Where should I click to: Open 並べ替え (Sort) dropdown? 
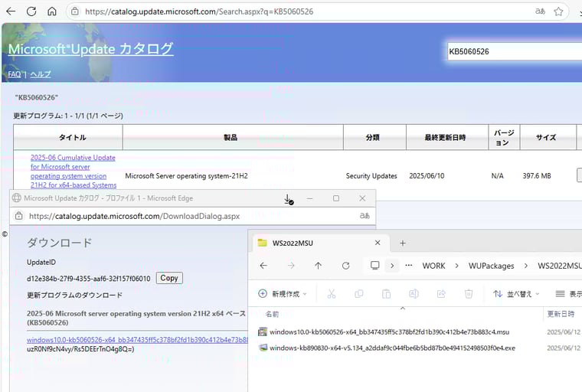[x=516, y=294]
